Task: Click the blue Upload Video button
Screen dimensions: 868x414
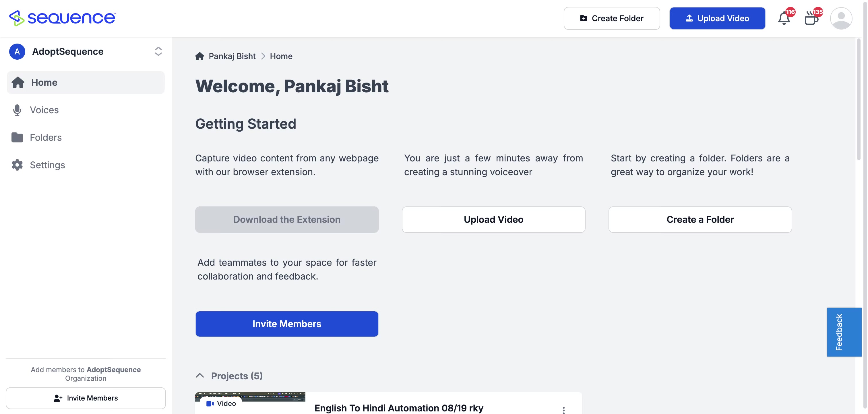Action: pos(717,19)
